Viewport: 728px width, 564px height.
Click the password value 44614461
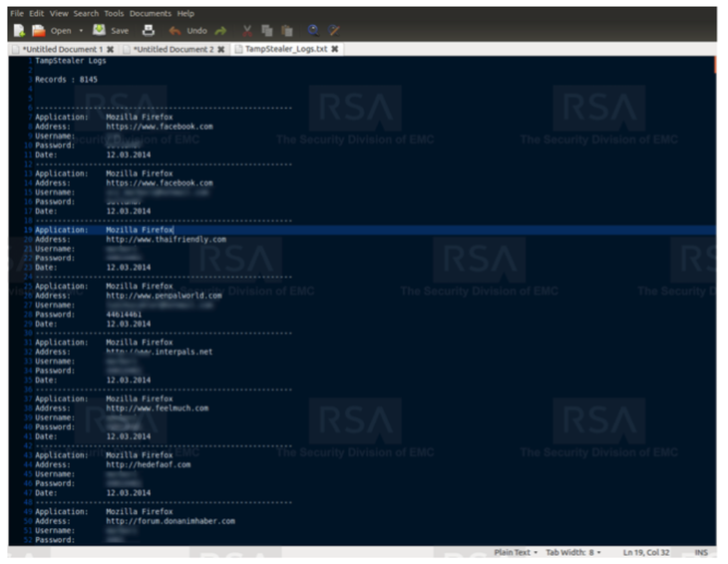point(124,315)
